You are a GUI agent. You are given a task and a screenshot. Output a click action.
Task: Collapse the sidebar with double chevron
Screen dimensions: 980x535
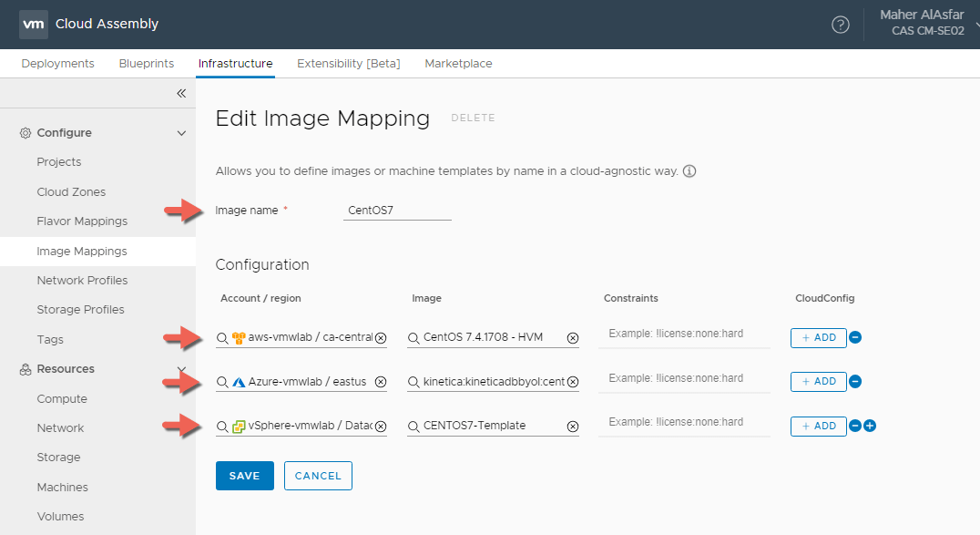[x=180, y=93]
